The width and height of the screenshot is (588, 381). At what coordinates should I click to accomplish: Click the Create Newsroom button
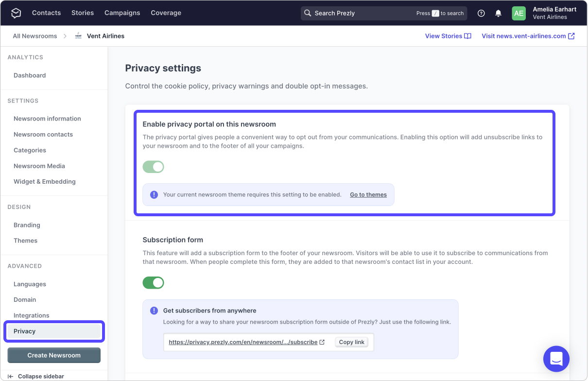point(54,355)
